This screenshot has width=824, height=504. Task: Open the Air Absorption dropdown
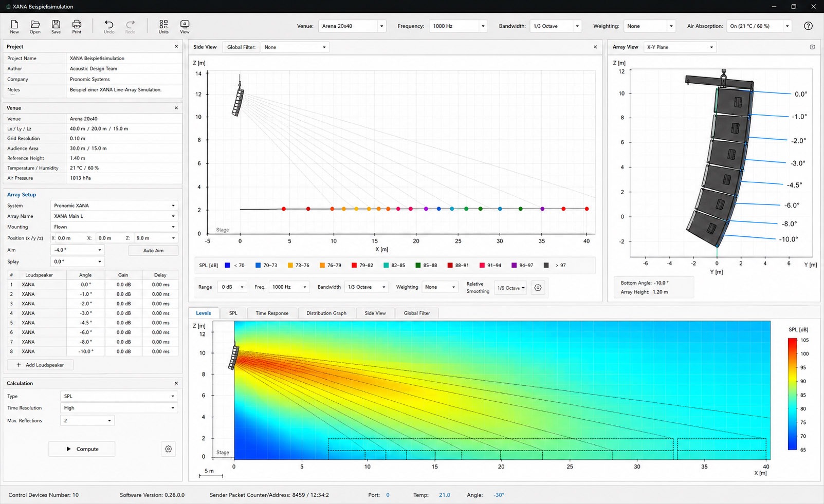(759, 26)
